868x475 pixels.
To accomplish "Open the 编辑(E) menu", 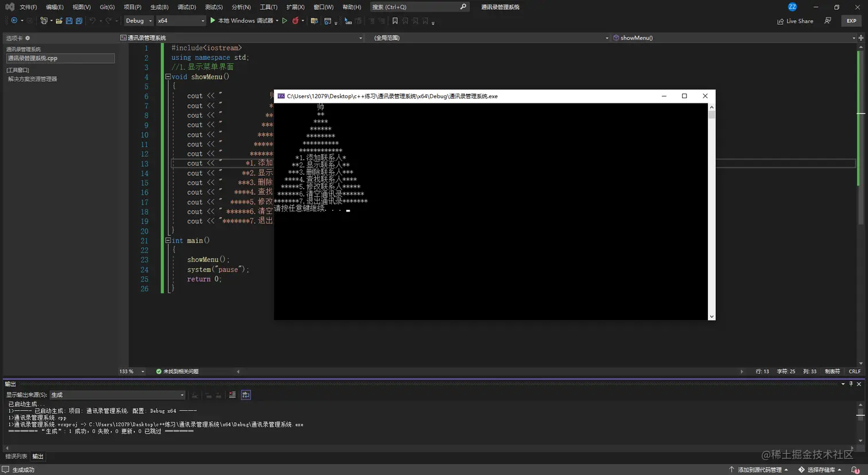I will pyautogui.click(x=55, y=7).
